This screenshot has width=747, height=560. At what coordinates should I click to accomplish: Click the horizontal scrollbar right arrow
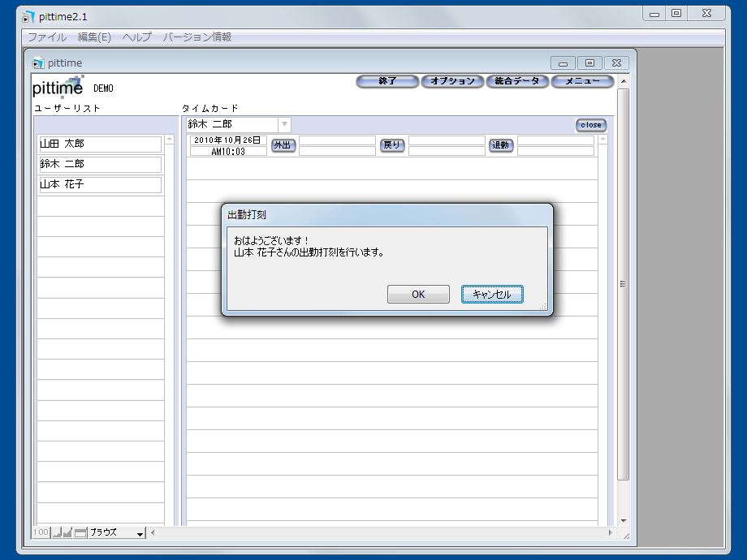(611, 532)
